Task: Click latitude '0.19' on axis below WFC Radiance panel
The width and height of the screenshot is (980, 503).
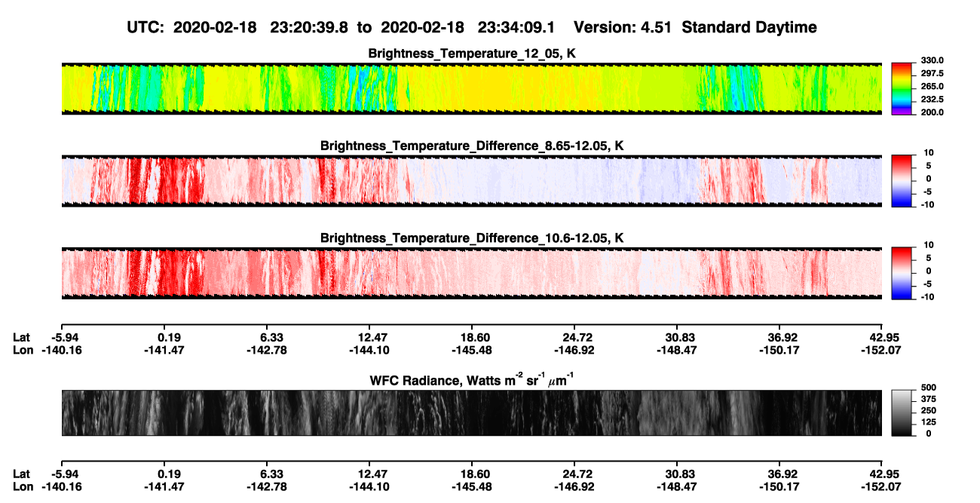Action: (168, 474)
